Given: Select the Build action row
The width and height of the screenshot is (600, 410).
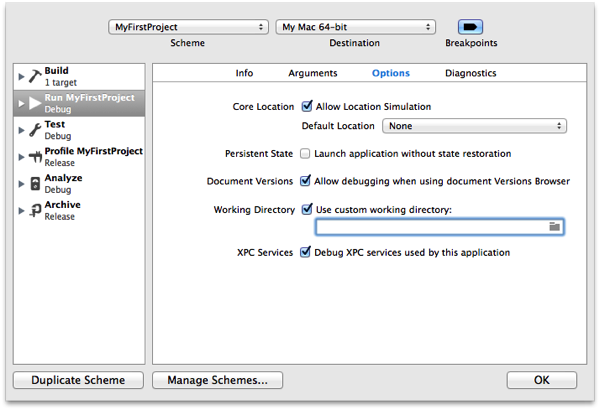Looking at the screenshot, I should click(79, 77).
